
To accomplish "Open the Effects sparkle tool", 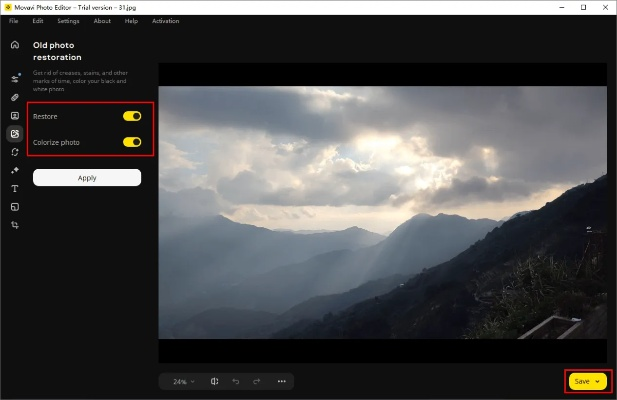I will pos(15,170).
